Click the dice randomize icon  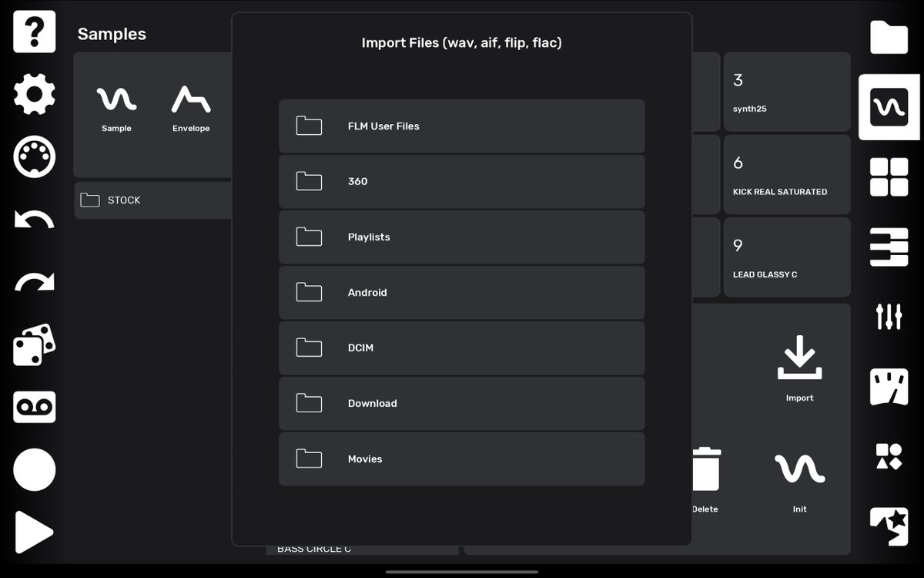(x=35, y=344)
